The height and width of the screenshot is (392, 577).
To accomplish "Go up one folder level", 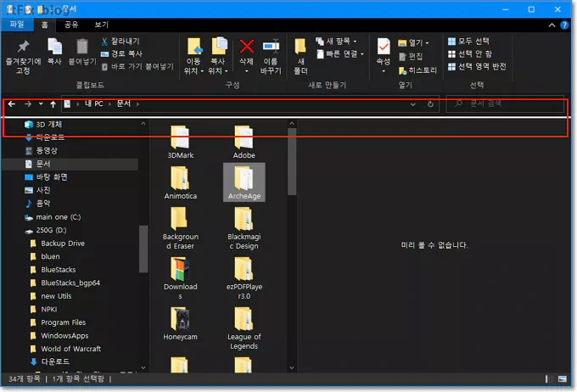I will click(x=53, y=104).
